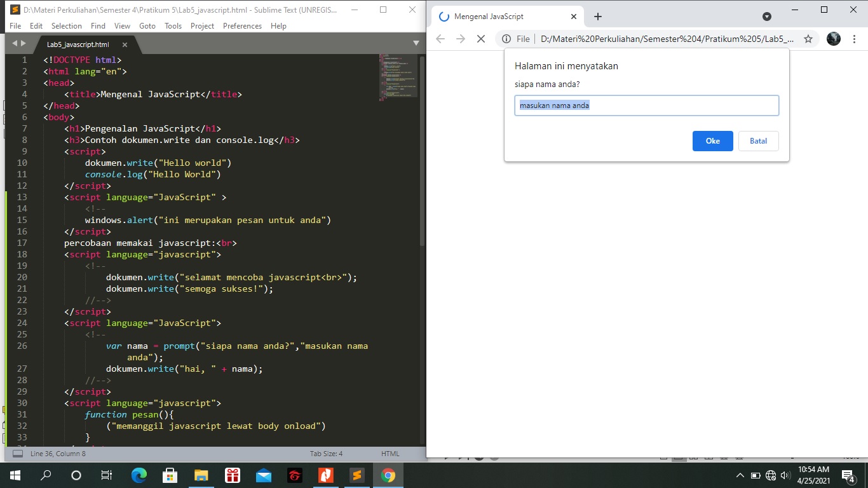Expand hidden icons in the system tray
868x488 pixels.
point(740,475)
